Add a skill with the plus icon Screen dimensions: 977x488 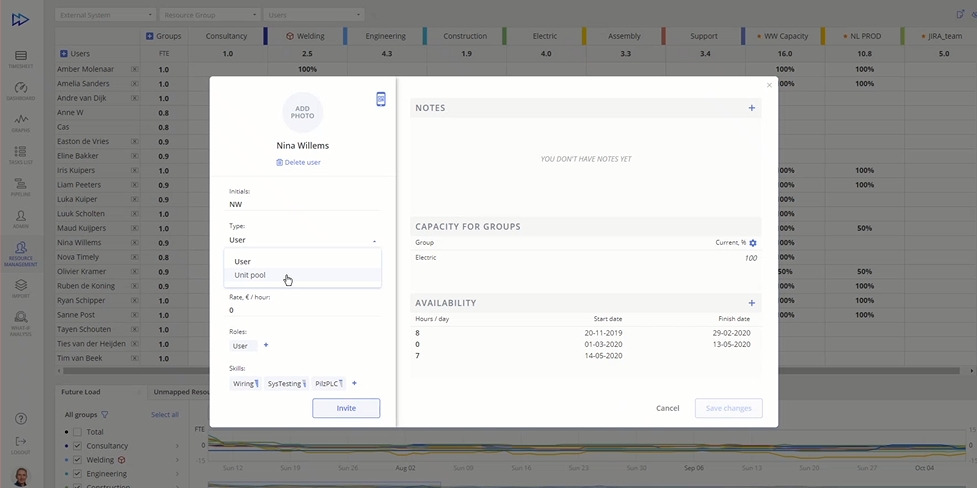354,383
